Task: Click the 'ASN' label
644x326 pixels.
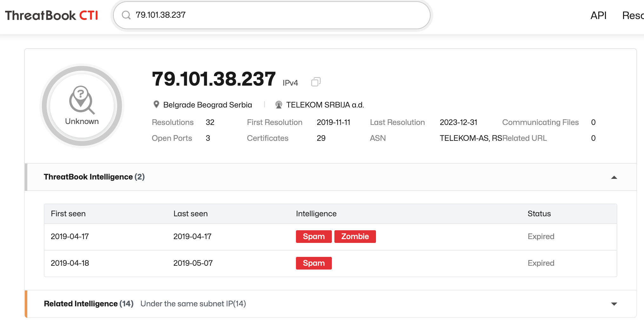Action: (378, 138)
